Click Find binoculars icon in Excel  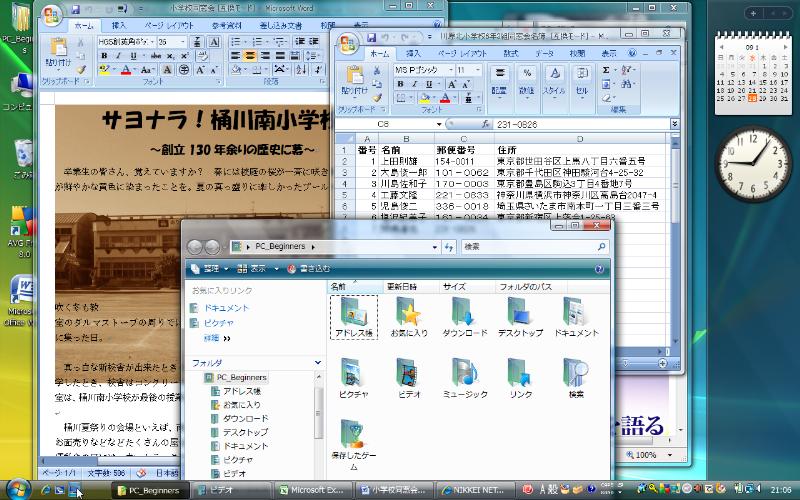coord(627,84)
